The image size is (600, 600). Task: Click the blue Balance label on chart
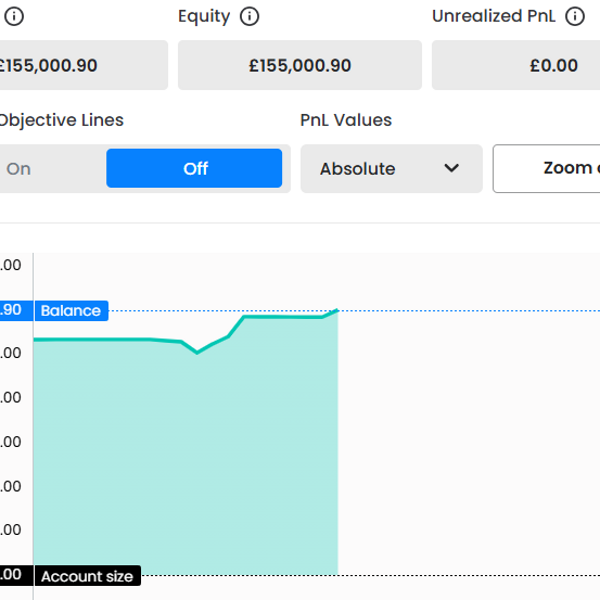[x=70, y=311]
